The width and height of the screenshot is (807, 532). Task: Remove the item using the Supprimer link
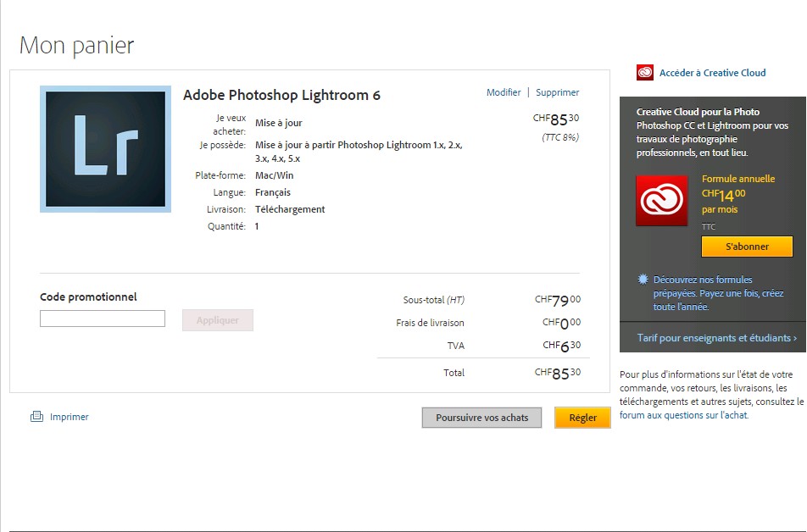point(557,92)
